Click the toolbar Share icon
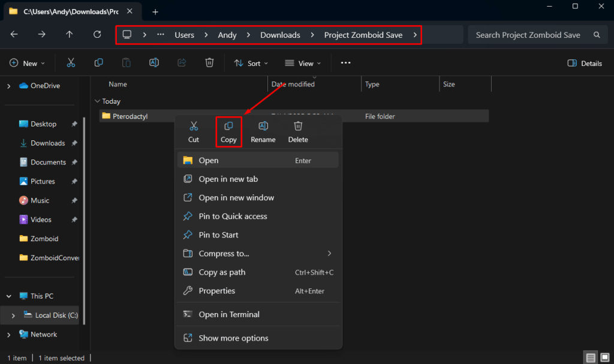This screenshot has height=364, width=614. point(182,63)
